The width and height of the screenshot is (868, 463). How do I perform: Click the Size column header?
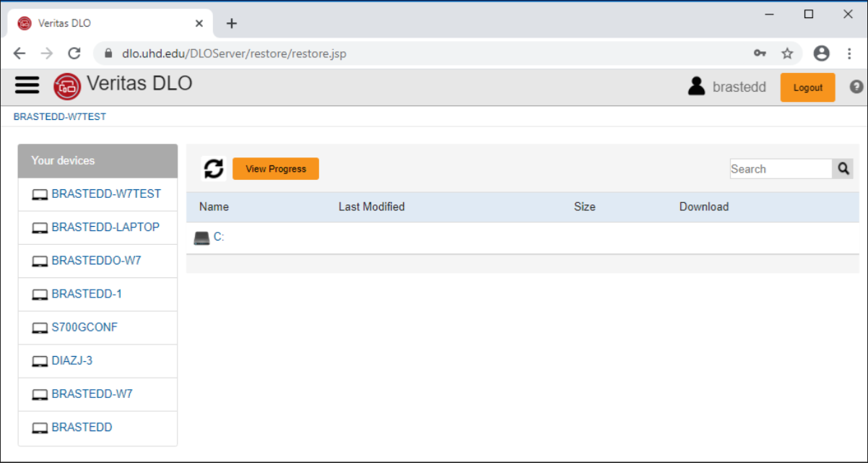(x=584, y=207)
